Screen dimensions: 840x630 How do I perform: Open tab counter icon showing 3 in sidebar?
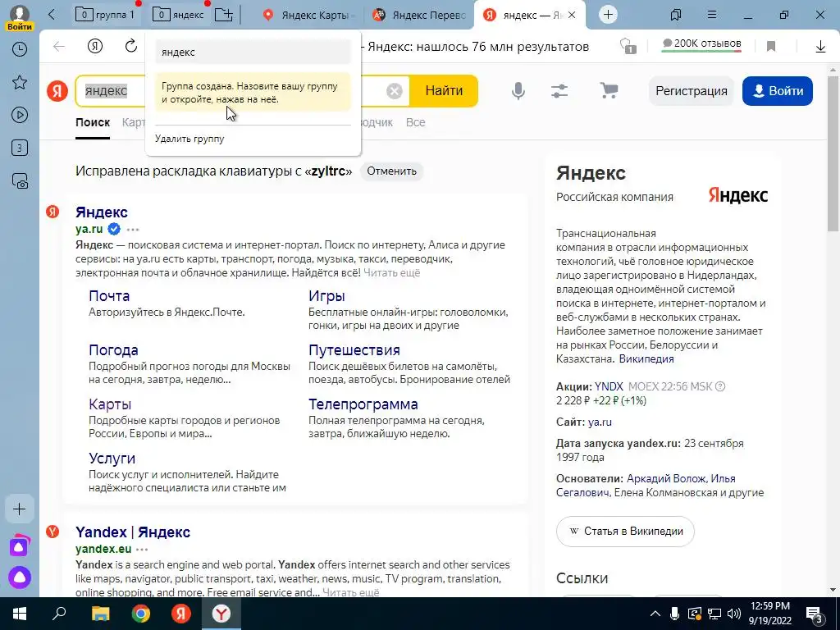coord(20,148)
